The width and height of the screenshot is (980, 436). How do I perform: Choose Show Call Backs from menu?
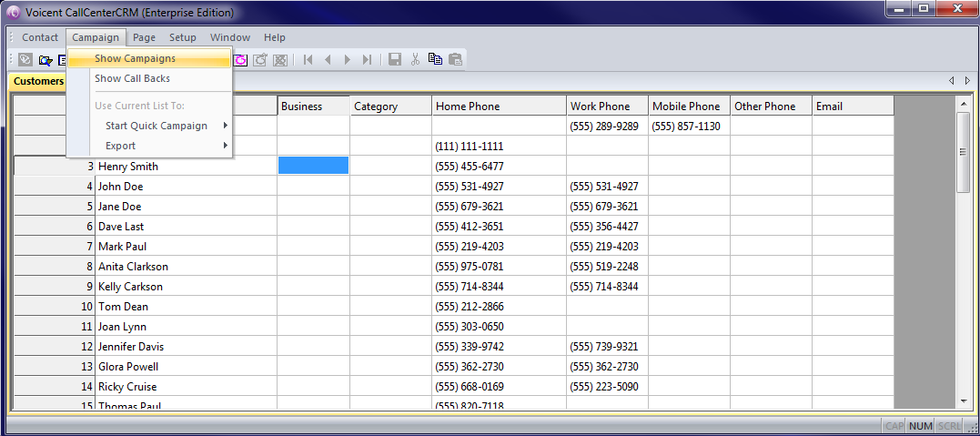click(x=132, y=78)
